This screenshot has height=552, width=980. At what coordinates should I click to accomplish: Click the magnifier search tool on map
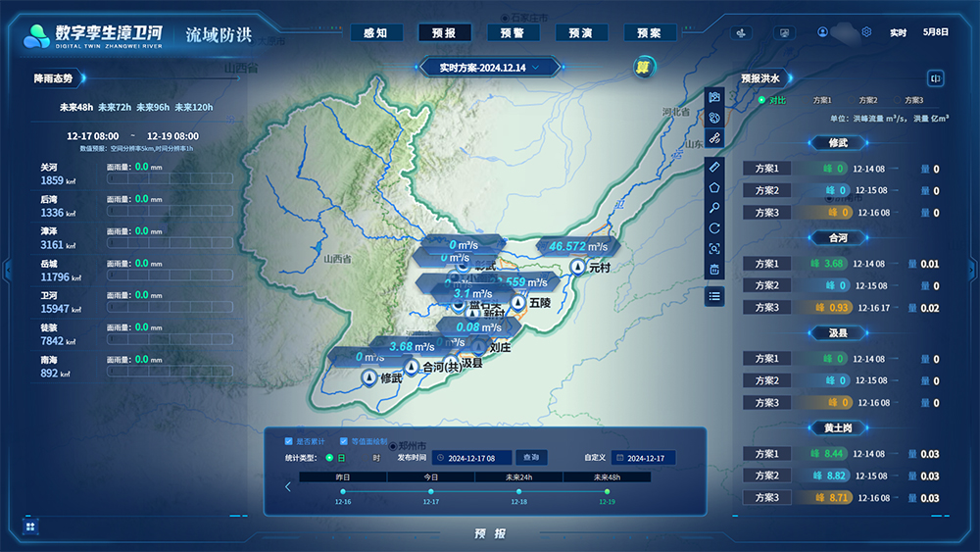tap(714, 208)
